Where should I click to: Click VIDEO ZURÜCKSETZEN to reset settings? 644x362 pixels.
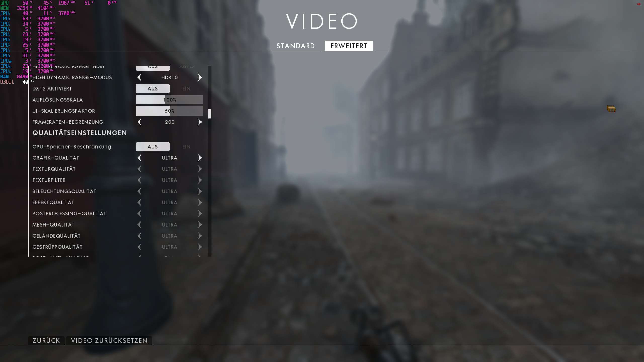point(109,341)
